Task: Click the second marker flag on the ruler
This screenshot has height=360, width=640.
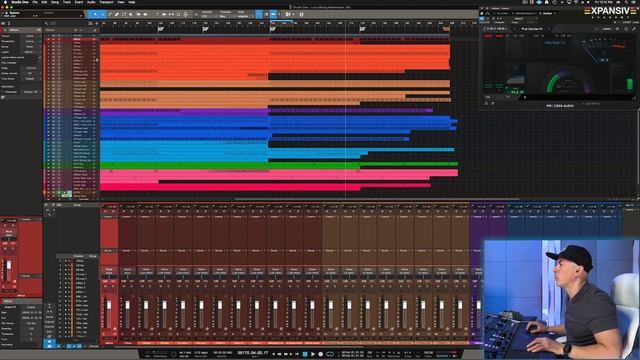Action: click(x=205, y=29)
